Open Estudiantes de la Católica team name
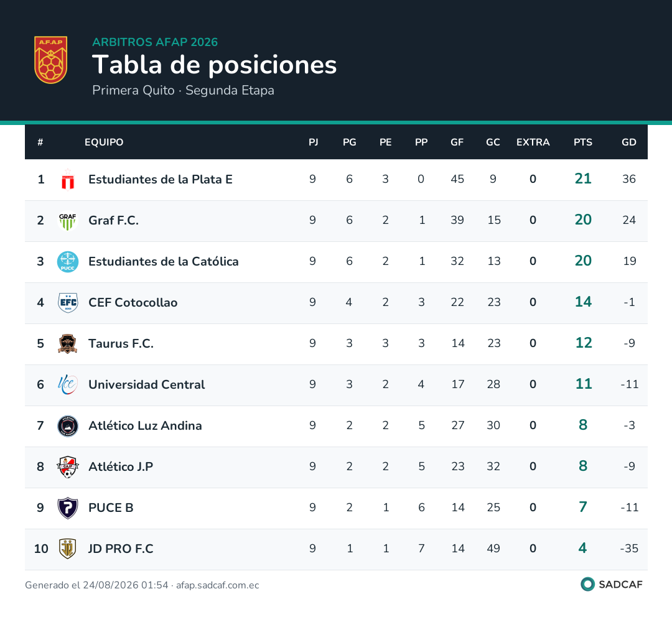The image size is (672, 617). [163, 261]
